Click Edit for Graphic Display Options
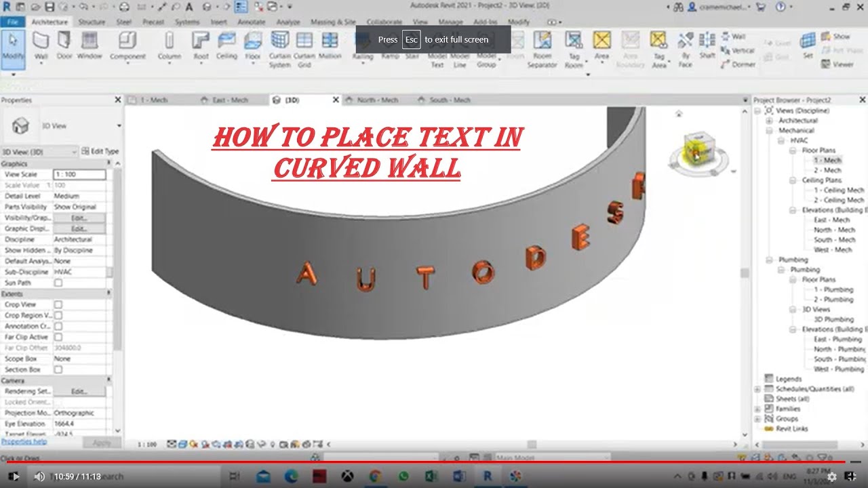Image resolution: width=868 pixels, height=488 pixels. click(x=79, y=228)
